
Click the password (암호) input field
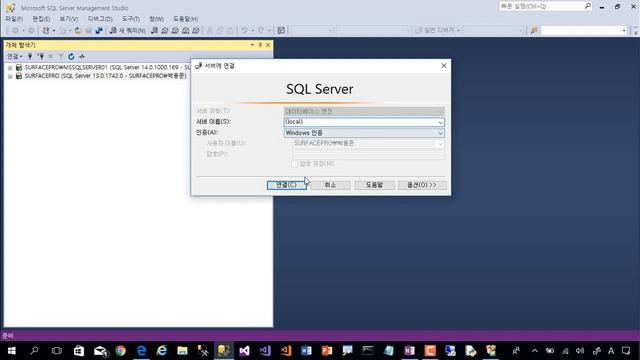point(368,154)
